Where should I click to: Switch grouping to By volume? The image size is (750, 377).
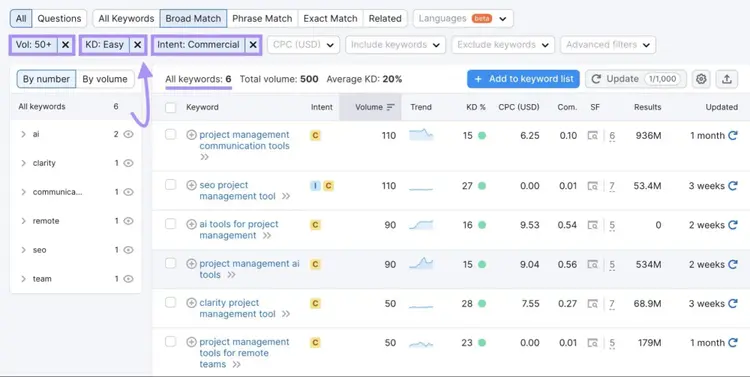(x=105, y=79)
